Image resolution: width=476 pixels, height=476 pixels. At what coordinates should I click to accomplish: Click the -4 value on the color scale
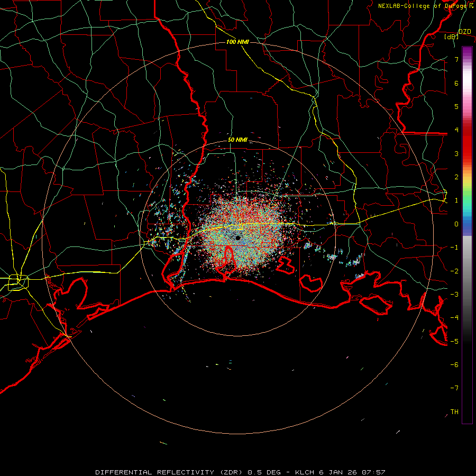click(x=454, y=318)
